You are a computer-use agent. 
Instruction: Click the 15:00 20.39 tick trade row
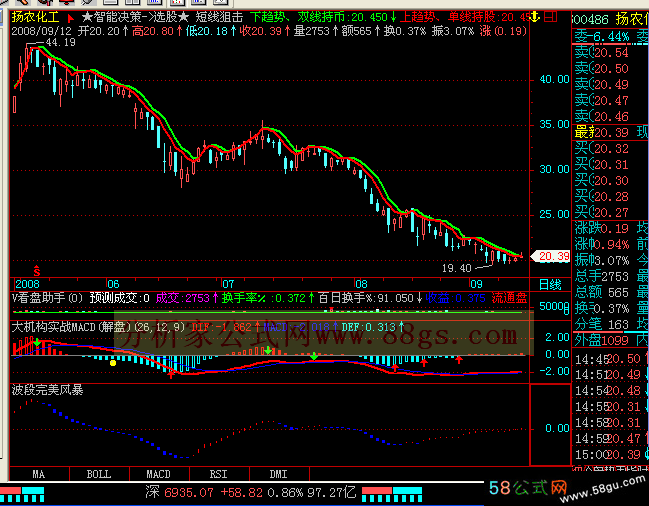coord(608,455)
